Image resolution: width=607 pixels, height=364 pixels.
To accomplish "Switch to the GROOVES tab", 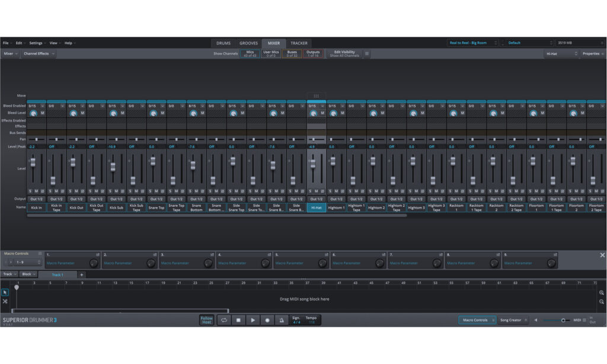I will [248, 43].
